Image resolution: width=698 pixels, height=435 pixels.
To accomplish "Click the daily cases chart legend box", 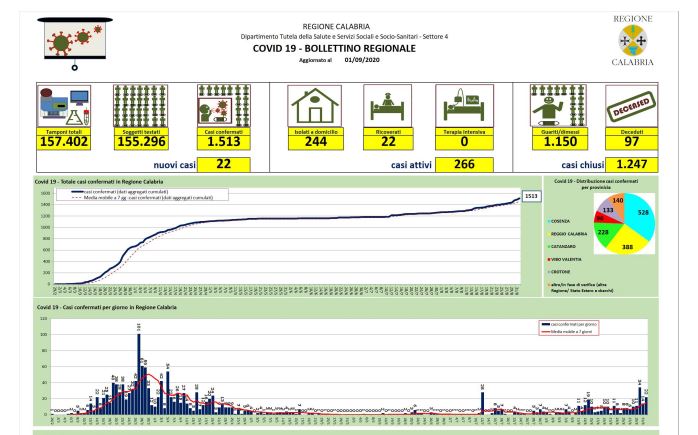I will pos(569,328).
